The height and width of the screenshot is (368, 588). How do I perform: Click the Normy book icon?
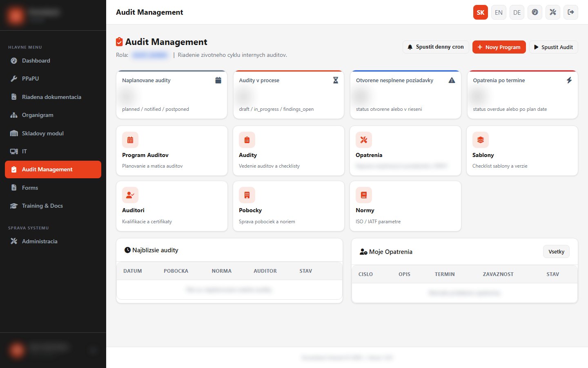coord(364,195)
